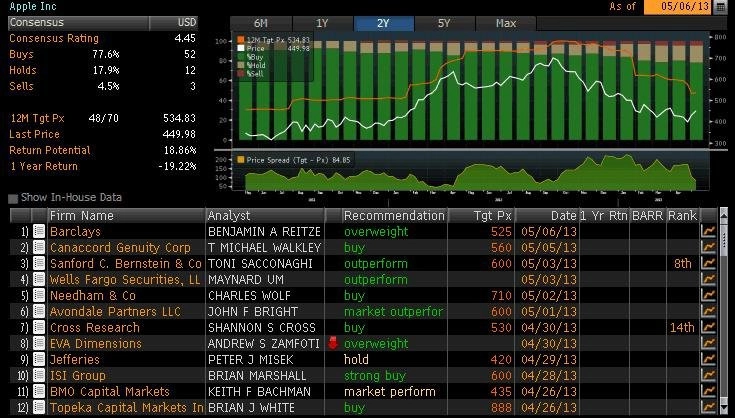Viewport: 735px width, 418px height.
Task: Click the Consensus Rating label
Action: [x=54, y=38]
